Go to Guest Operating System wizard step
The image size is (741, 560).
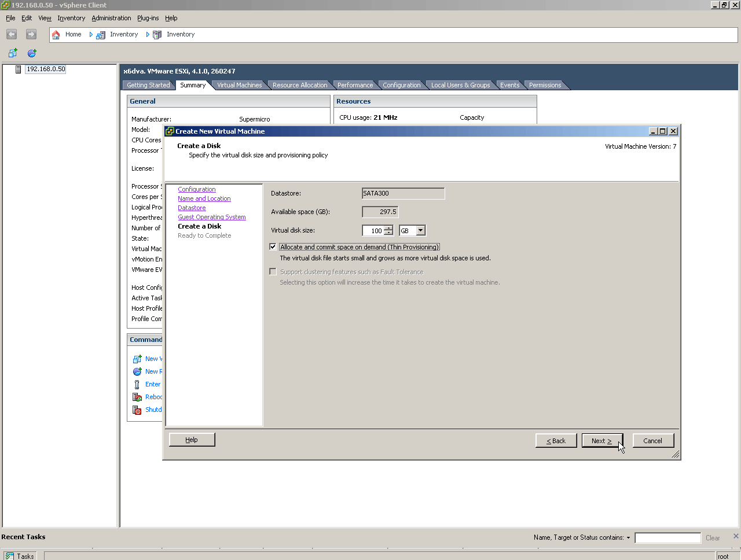(x=212, y=218)
